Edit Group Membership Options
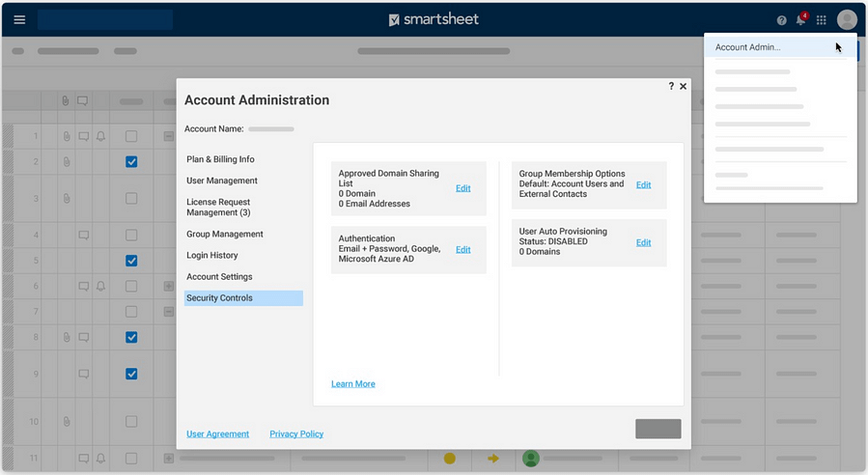The height and width of the screenshot is (475, 868). pyautogui.click(x=643, y=185)
